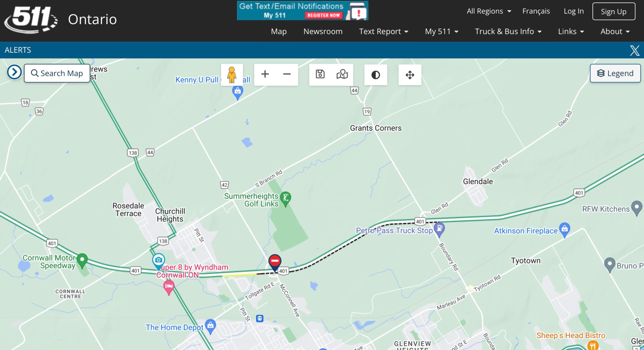The image size is (644, 350).
Task: Expand the side panel chevron arrow
Action: pos(14,72)
